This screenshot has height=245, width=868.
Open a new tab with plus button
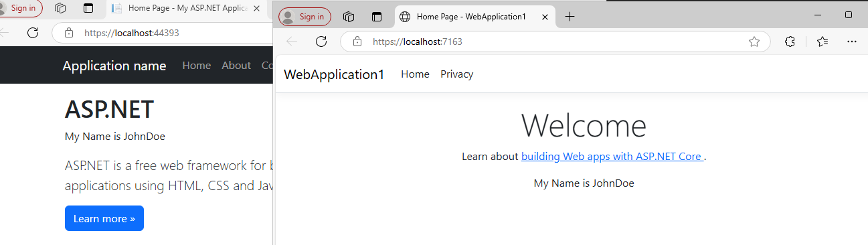[x=570, y=17]
